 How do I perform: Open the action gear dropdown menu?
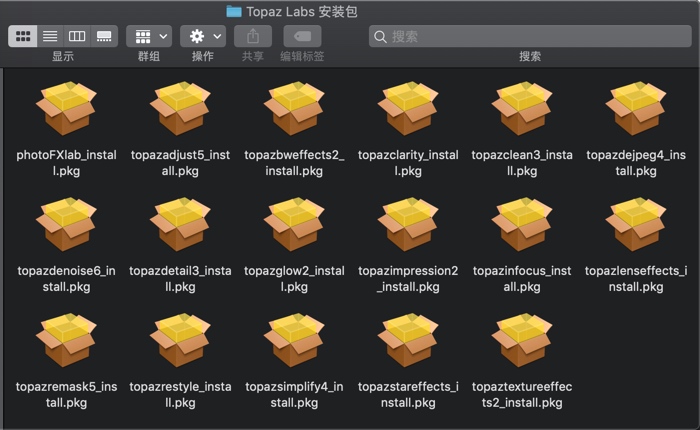click(x=203, y=36)
